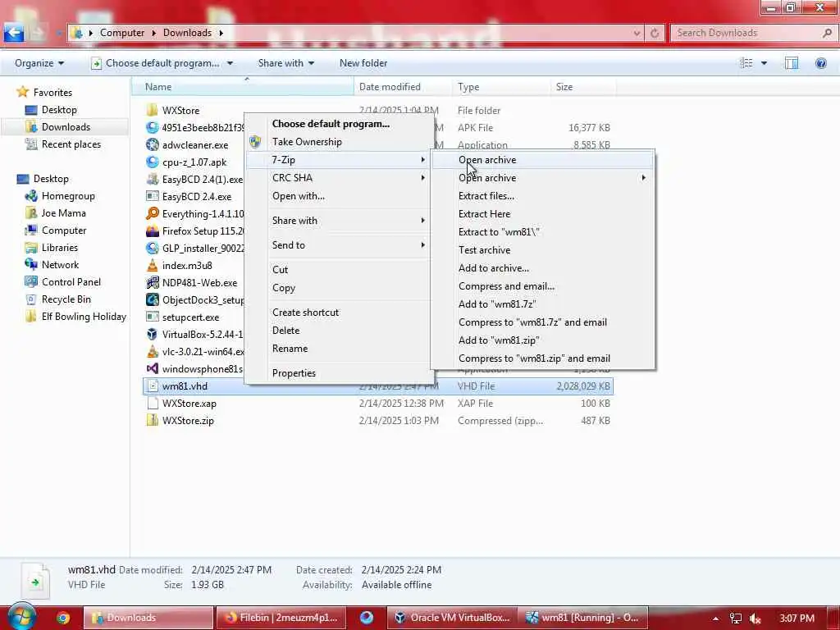
Task: Sort by Date modified column header
Action: pos(403,87)
